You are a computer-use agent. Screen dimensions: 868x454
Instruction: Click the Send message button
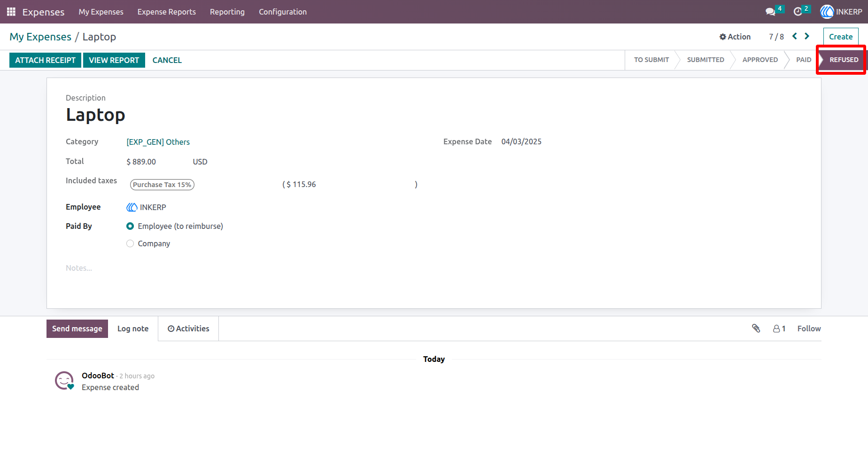click(77, 329)
